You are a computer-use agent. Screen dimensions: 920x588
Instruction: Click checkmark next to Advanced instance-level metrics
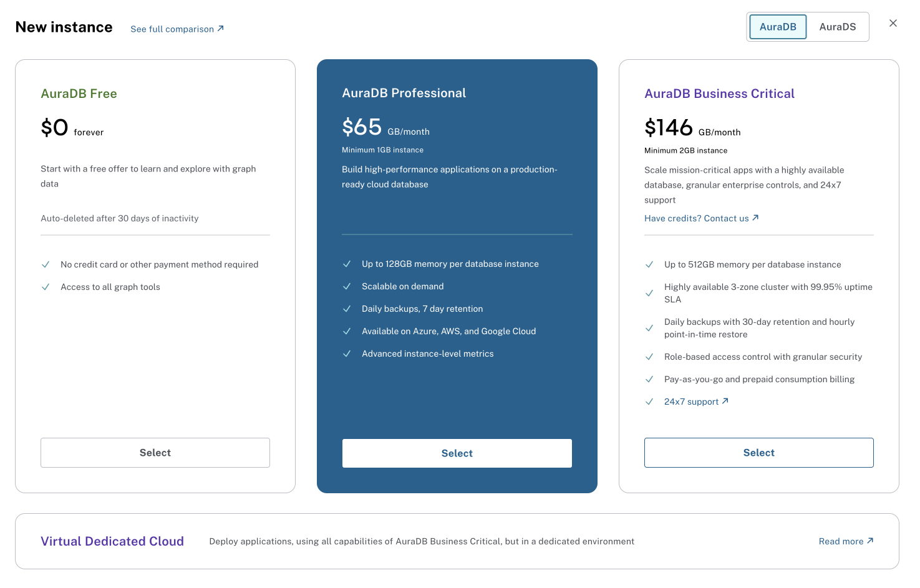(347, 354)
